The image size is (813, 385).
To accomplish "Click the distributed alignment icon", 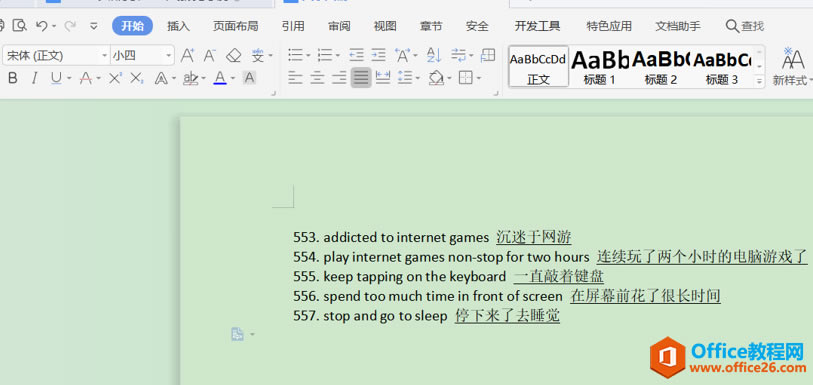I will click(x=383, y=78).
